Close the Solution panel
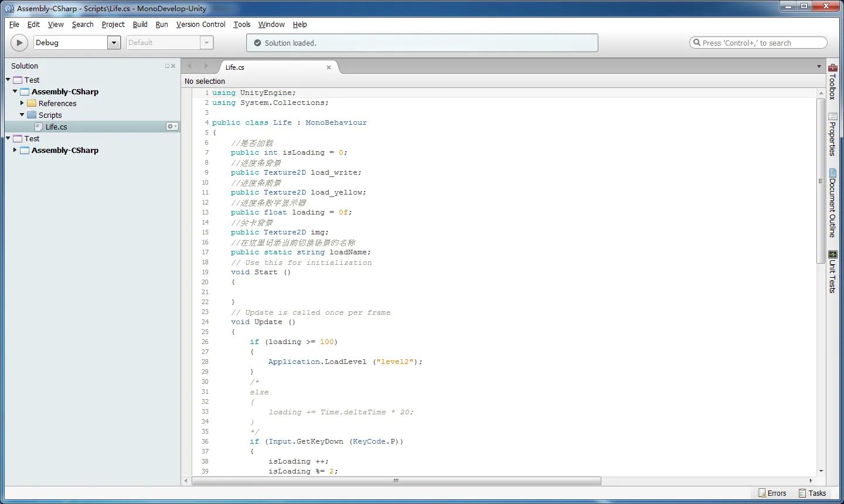 173,66
